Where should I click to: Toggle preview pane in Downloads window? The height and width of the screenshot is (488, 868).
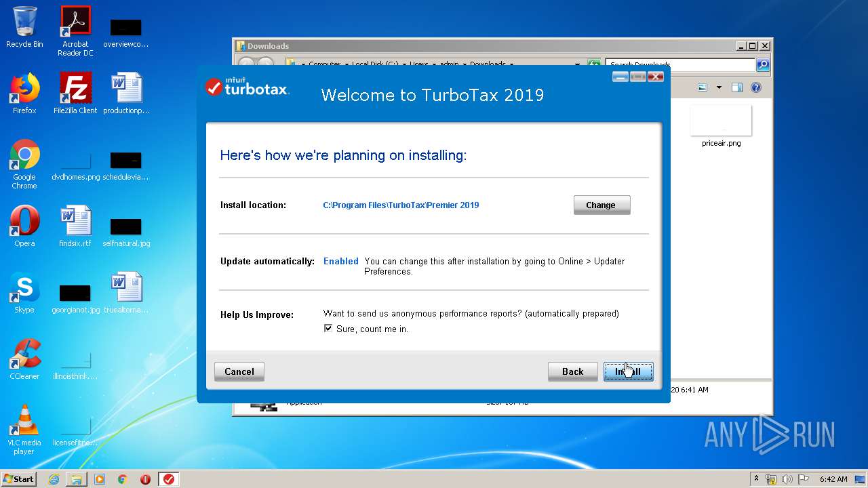click(737, 87)
